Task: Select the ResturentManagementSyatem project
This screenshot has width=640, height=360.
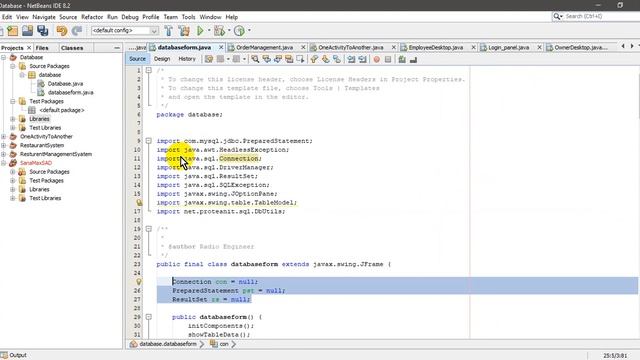Action: pos(56,154)
